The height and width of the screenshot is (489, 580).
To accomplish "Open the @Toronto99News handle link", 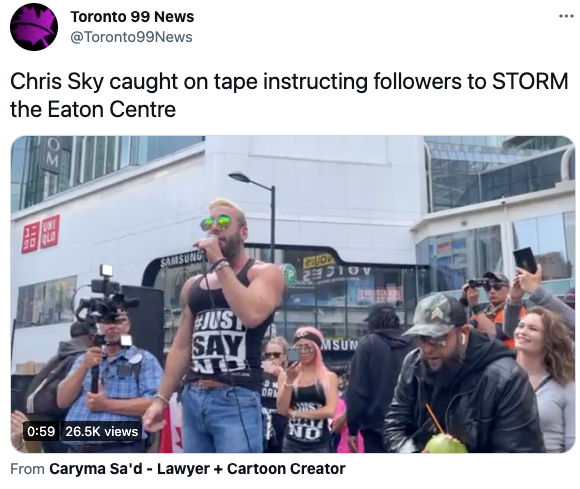I will pos(131,37).
